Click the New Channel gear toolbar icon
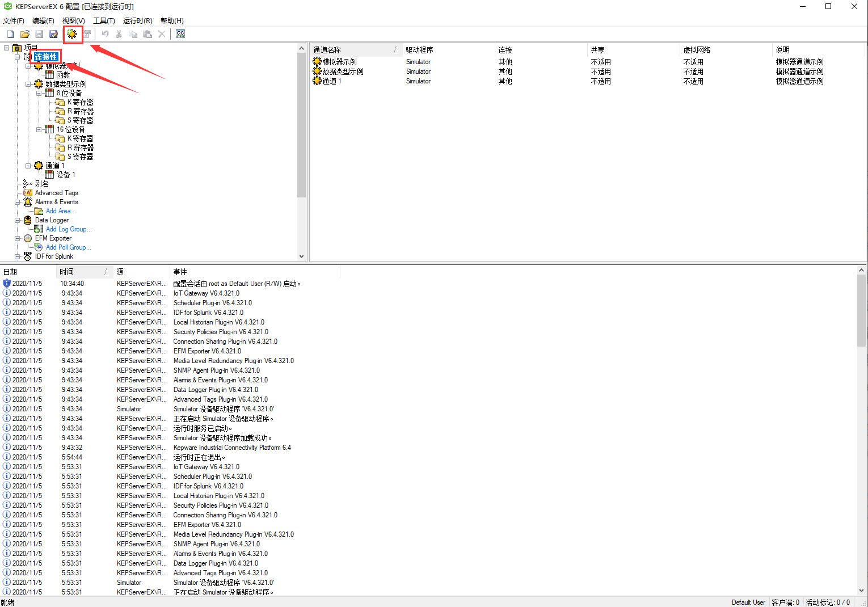 (72, 34)
